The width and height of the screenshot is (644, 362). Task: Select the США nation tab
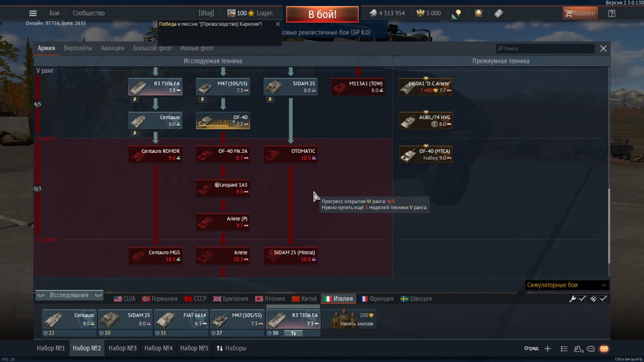pyautogui.click(x=125, y=299)
